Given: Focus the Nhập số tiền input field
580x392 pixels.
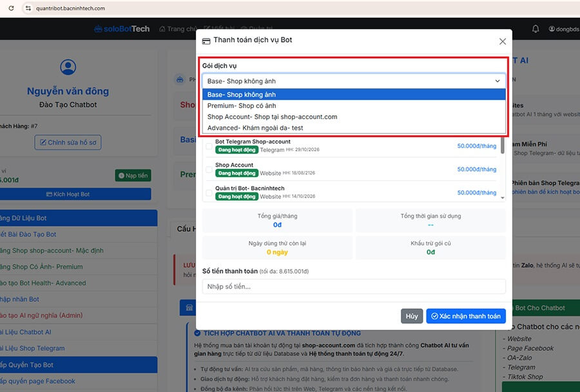Looking at the screenshot, I should coord(354,286).
